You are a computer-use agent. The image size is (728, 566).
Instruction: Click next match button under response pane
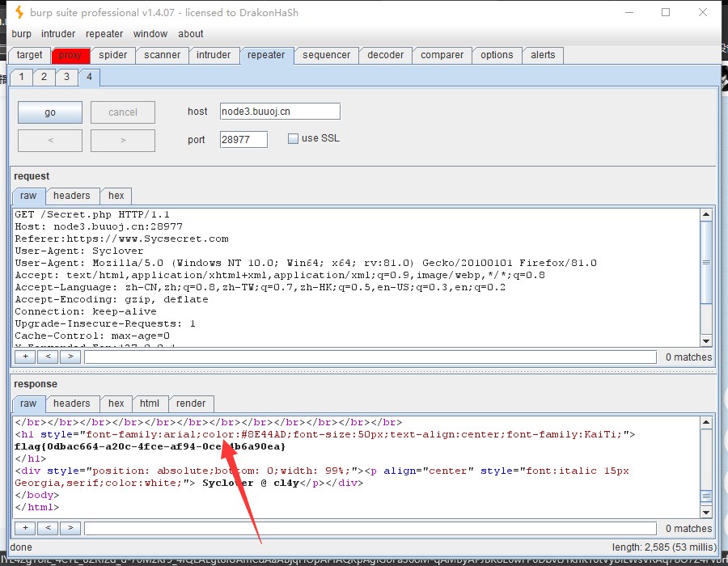70,528
